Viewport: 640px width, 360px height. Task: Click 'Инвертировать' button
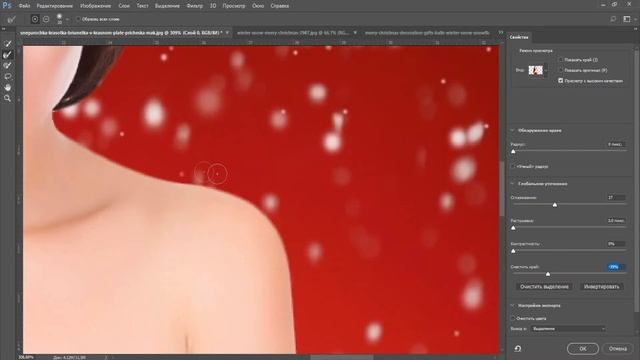pos(601,287)
